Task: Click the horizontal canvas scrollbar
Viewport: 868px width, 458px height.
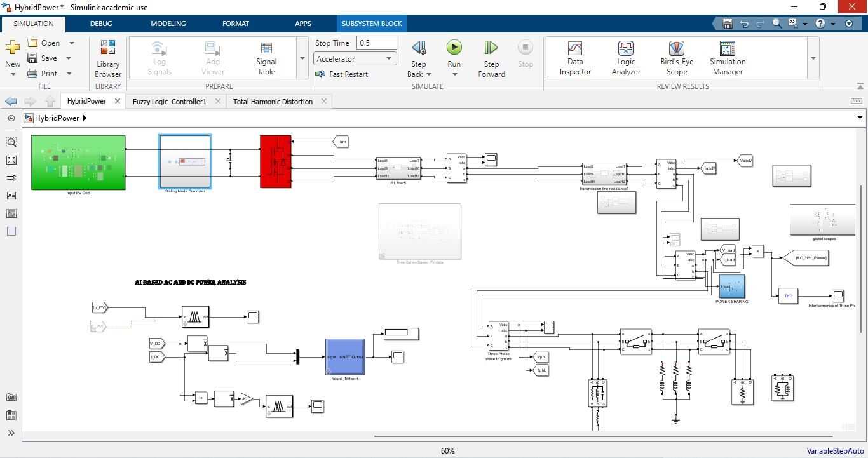Action: click(603, 436)
